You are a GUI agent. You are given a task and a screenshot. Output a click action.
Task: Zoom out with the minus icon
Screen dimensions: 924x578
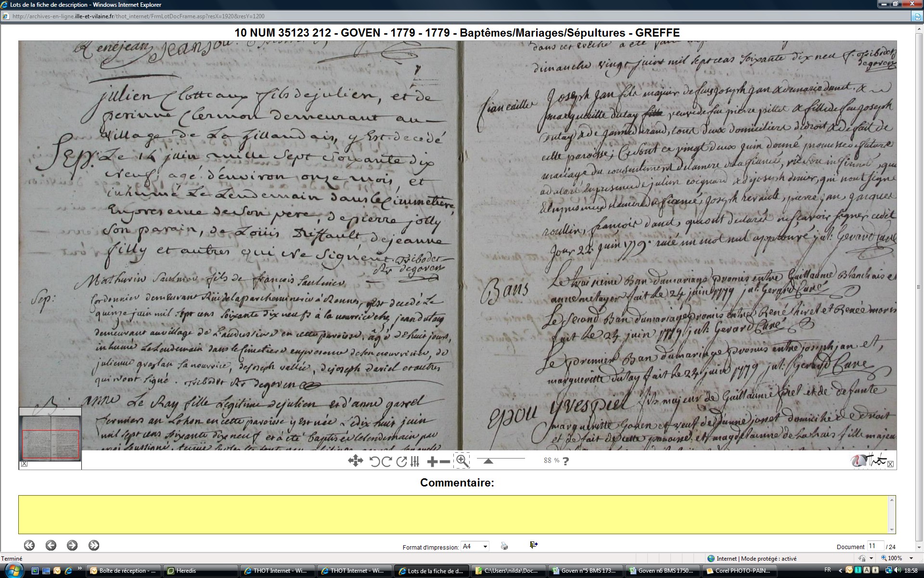point(445,461)
